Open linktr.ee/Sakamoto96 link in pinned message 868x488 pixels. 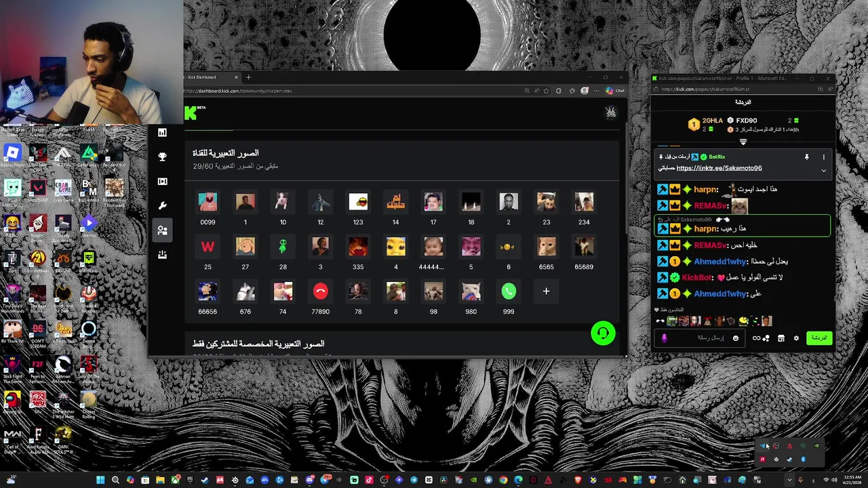pos(719,168)
